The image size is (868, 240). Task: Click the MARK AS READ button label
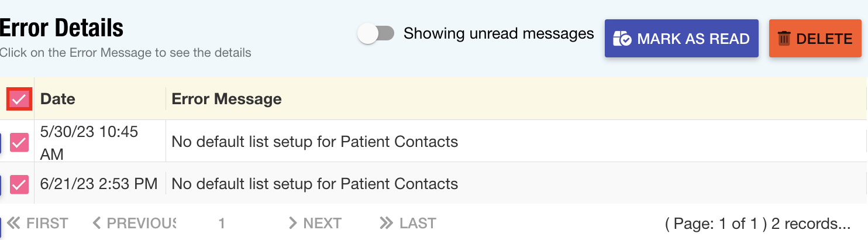point(693,39)
